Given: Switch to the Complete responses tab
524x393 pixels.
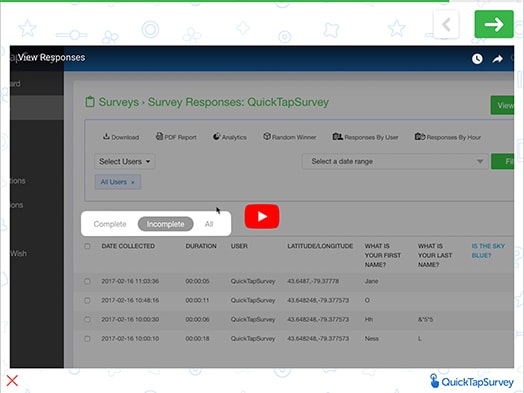Looking at the screenshot, I should (x=110, y=224).
